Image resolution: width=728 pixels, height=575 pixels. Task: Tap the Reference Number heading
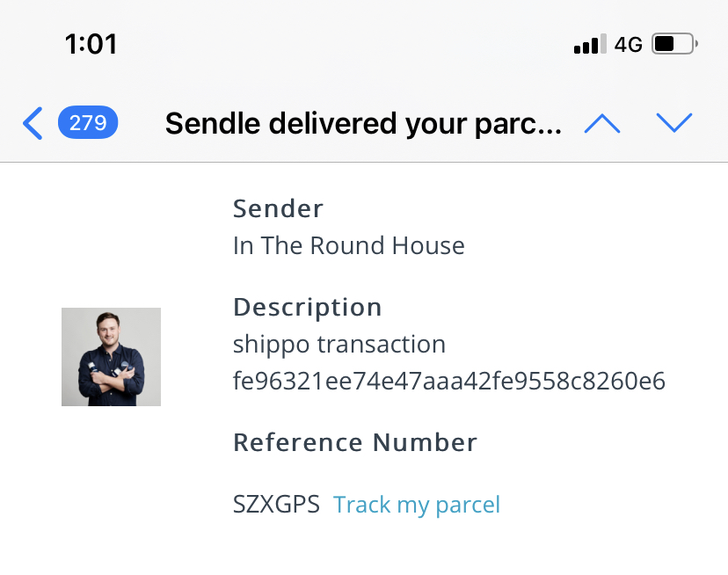(355, 442)
